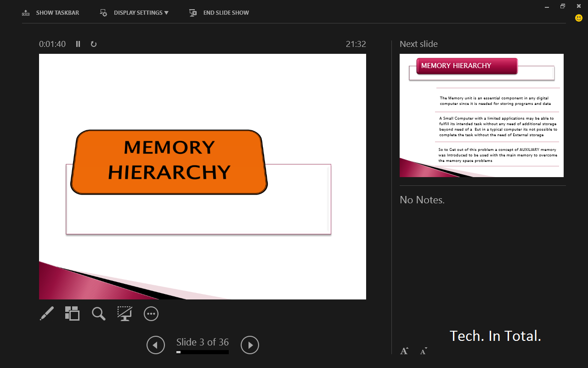This screenshot has width=588, height=368.
Task: Click the smiley feedback icon
Action: [x=578, y=18]
